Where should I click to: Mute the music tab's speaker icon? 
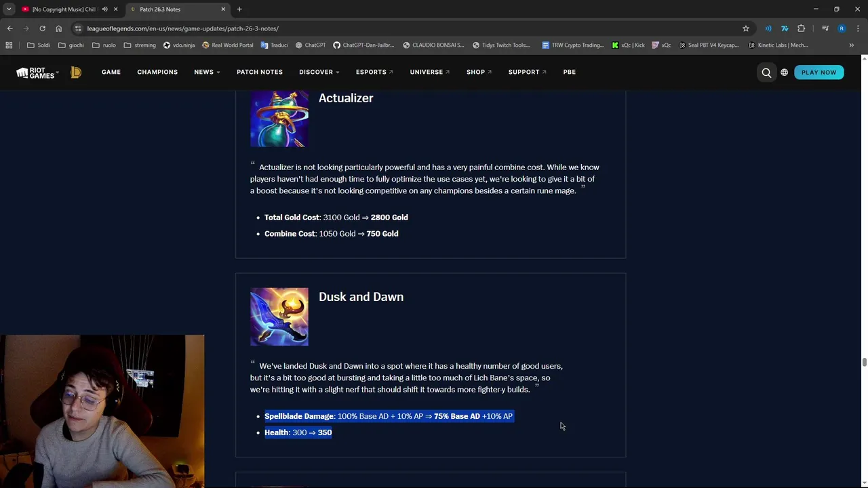pos(104,9)
